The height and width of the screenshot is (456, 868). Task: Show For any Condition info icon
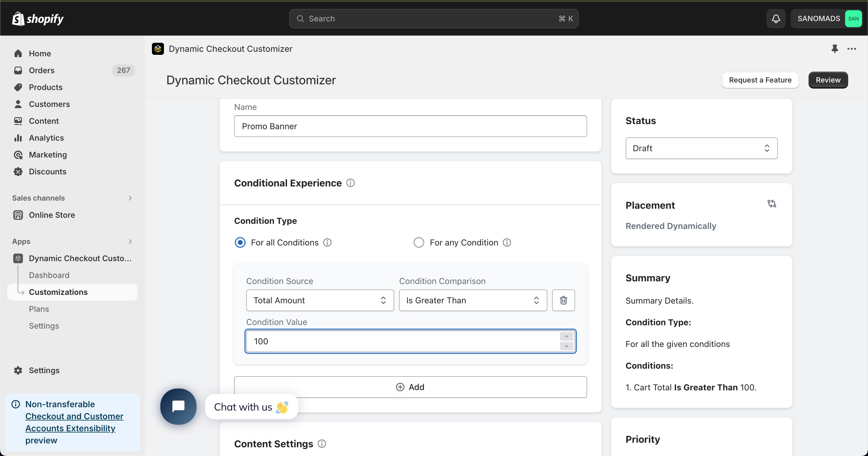(507, 242)
